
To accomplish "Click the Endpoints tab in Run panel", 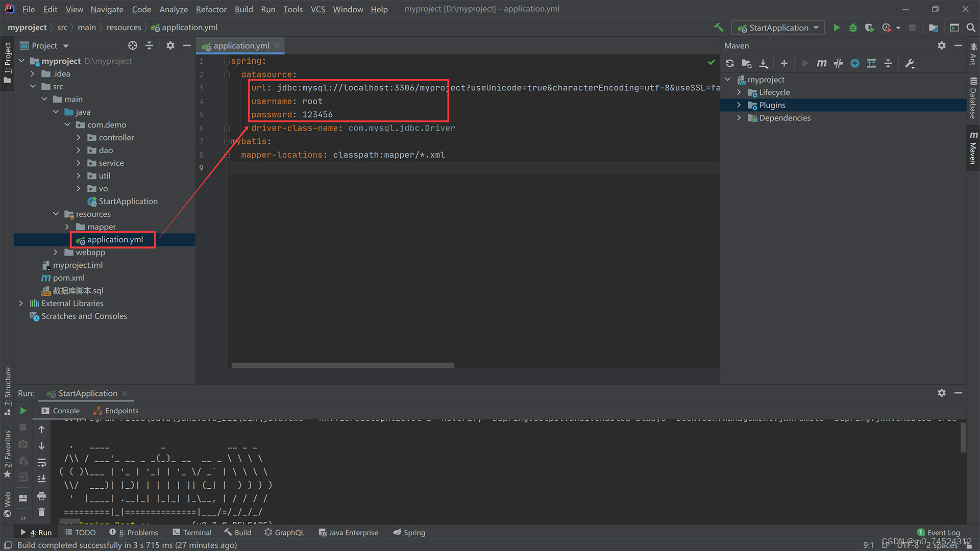I will pyautogui.click(x=121, y=410).
